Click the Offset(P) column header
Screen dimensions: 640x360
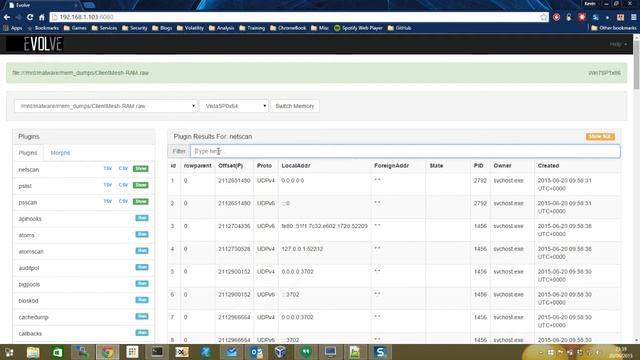(231, 166)
